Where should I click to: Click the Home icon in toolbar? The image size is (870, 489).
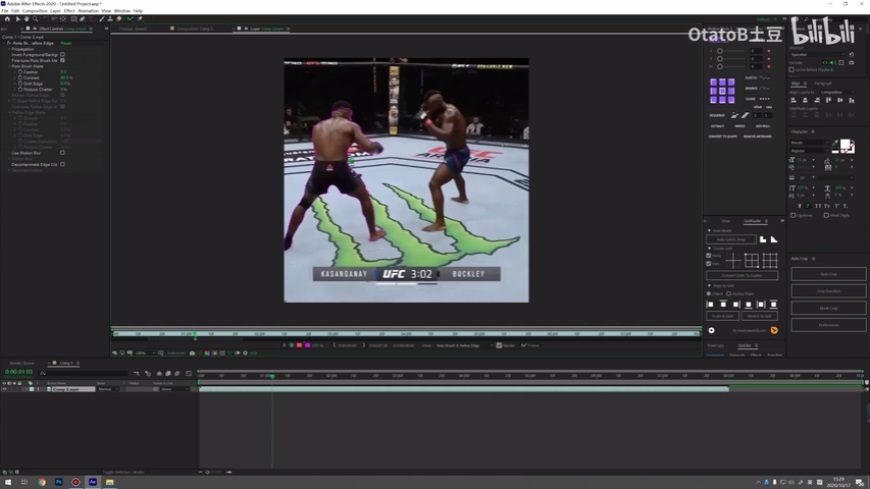7,19
